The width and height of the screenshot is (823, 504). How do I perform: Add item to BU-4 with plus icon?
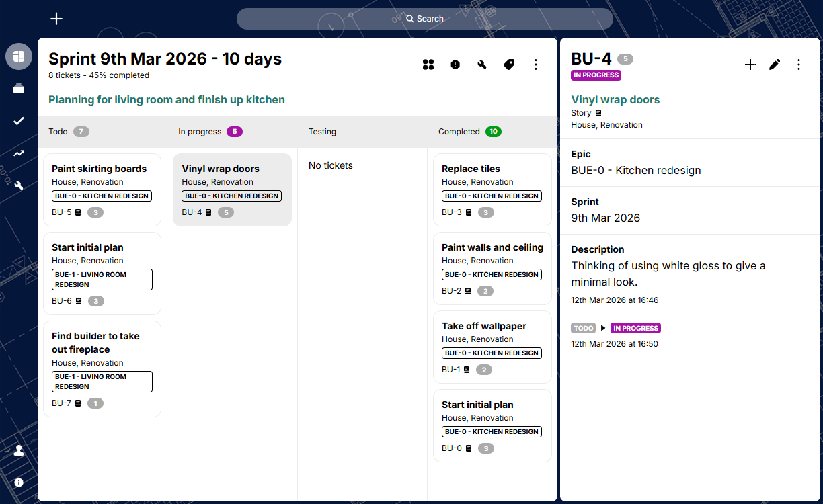click(750, 65)
